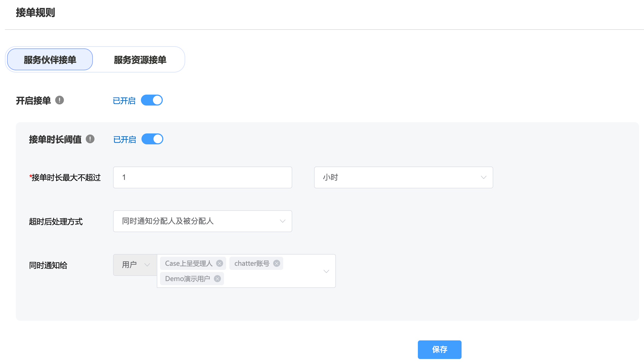Toggle the 接单时长阈值 switch
Viewport: 644px width, 362px height.
coord(152,139)
